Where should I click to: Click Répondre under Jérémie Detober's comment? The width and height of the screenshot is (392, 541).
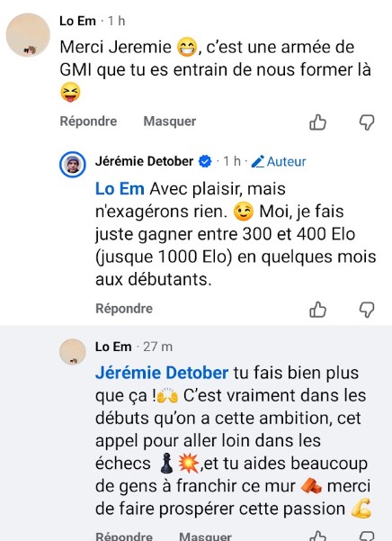tap(124, 309)
